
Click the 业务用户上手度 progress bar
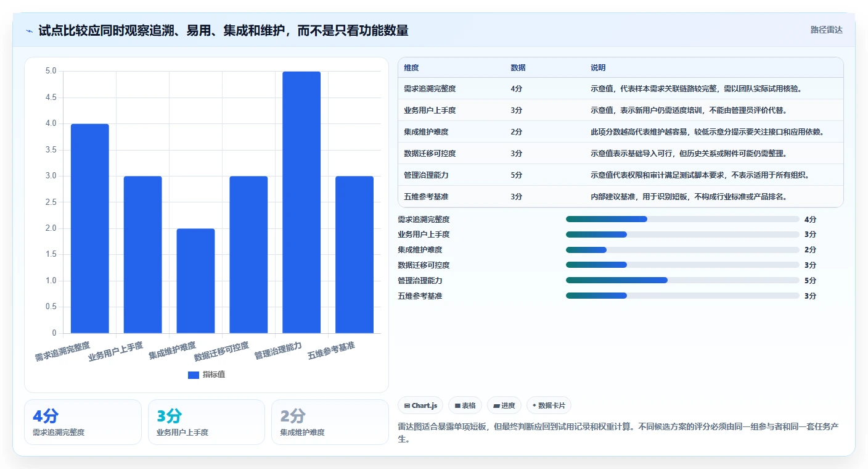coord(682,234)
